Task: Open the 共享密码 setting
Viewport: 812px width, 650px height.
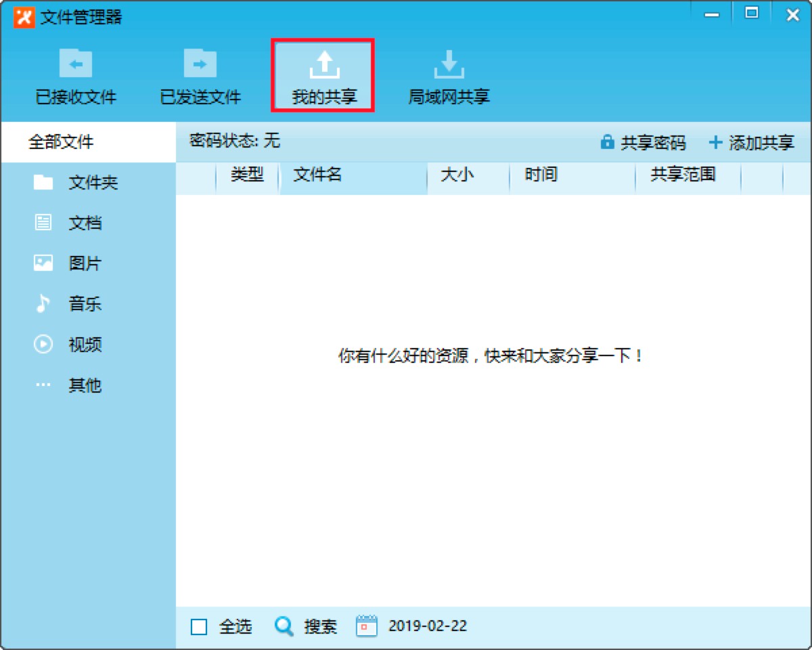Action: tap(653, 143)
